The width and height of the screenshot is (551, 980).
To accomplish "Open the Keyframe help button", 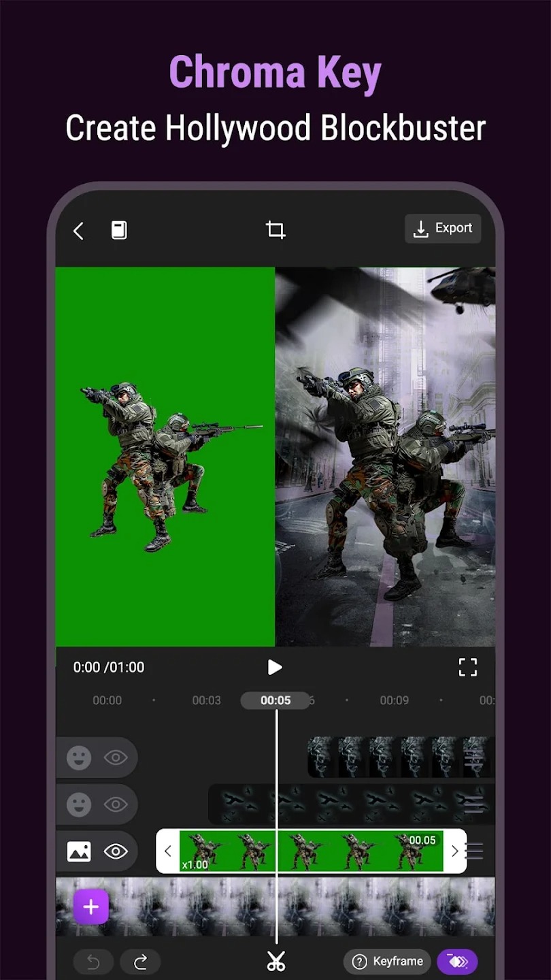I will point(387,962).
